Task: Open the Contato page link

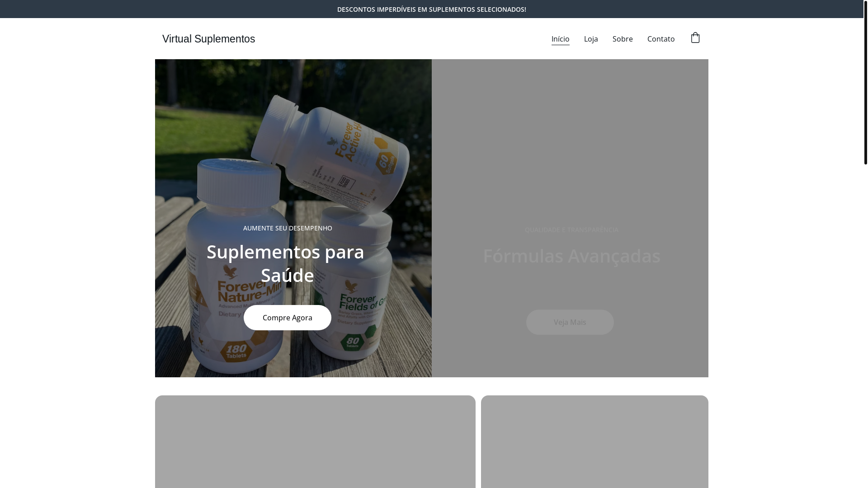Action: [661, 39]
